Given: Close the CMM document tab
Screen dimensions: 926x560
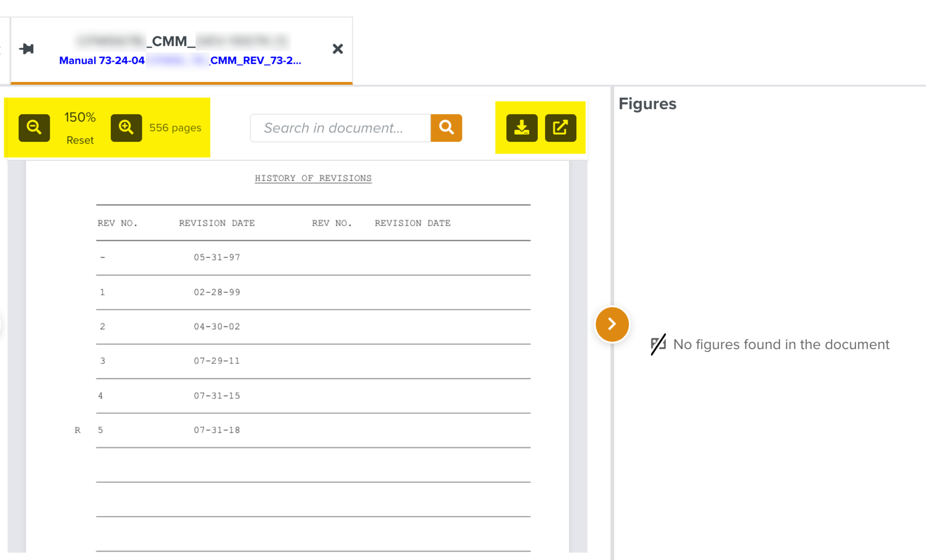Looking at the screenshot, I should [338, 49].
